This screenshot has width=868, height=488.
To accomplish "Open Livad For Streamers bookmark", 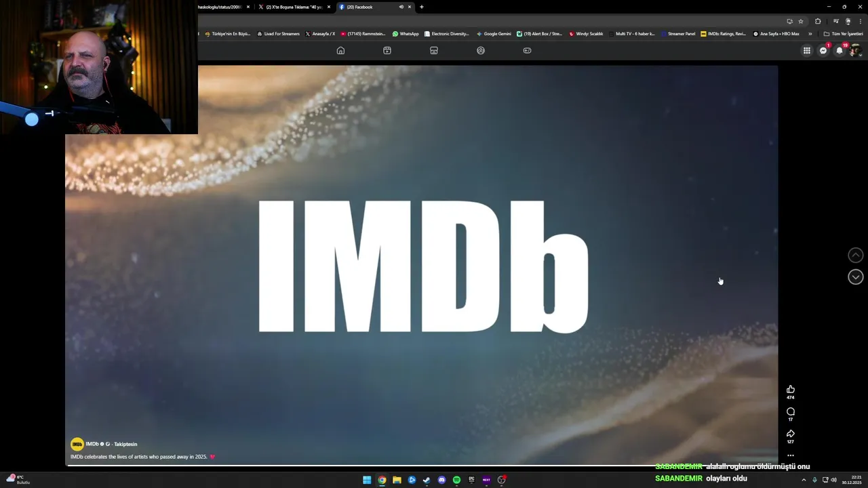I will tap(278, 33).
